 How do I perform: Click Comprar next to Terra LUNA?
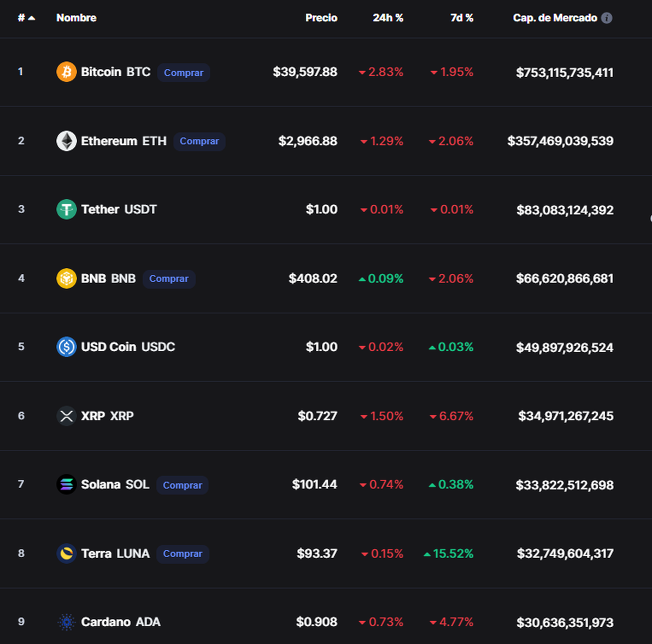(x=183, y=554)
